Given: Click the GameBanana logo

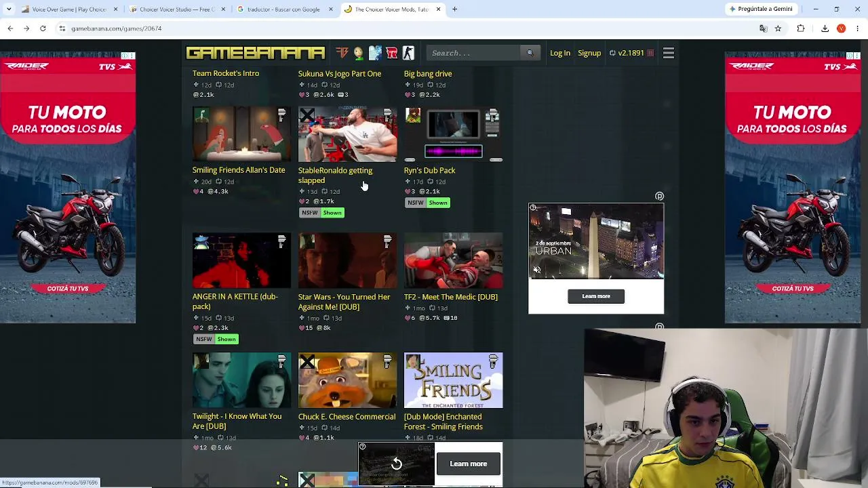Looking at the screenshot, I should (x=255, y=53).
